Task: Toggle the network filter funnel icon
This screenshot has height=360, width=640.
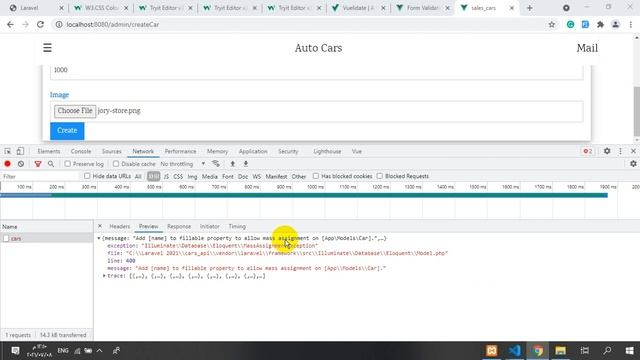Action: [38, 164]
